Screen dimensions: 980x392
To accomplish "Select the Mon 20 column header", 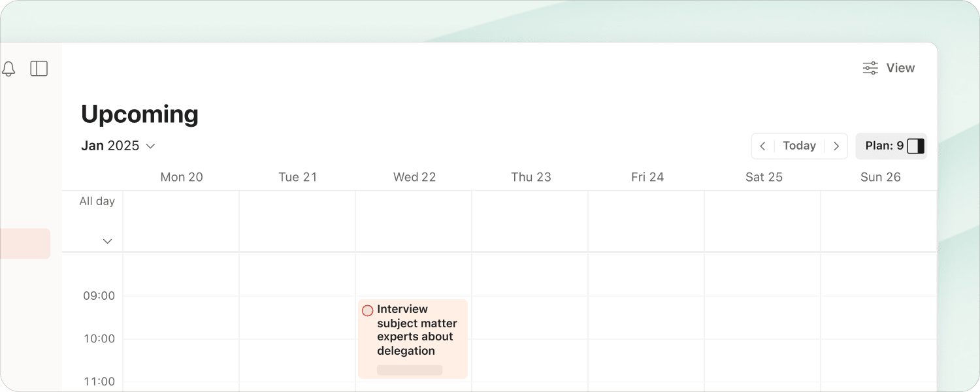I will pyautogui.click(x=182, y=177).
